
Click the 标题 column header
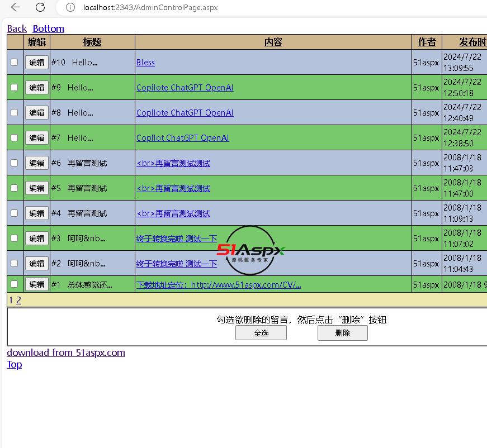coord(92,42)
